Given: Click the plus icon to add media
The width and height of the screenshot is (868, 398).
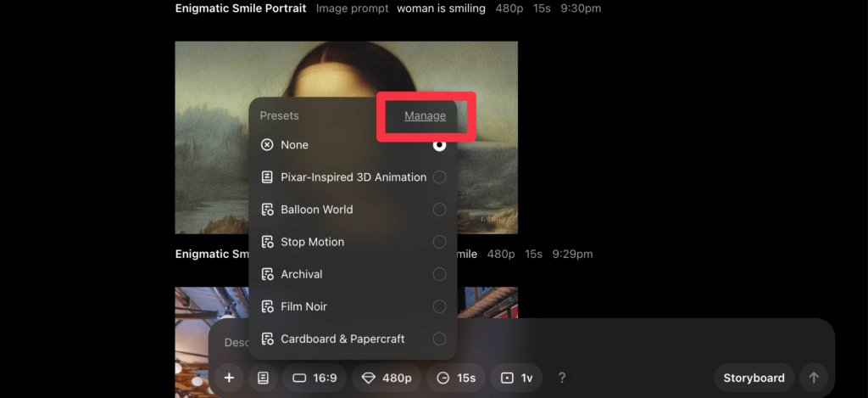Looking at the screenshot, I should pyautogui.click(x=229, y=378).
